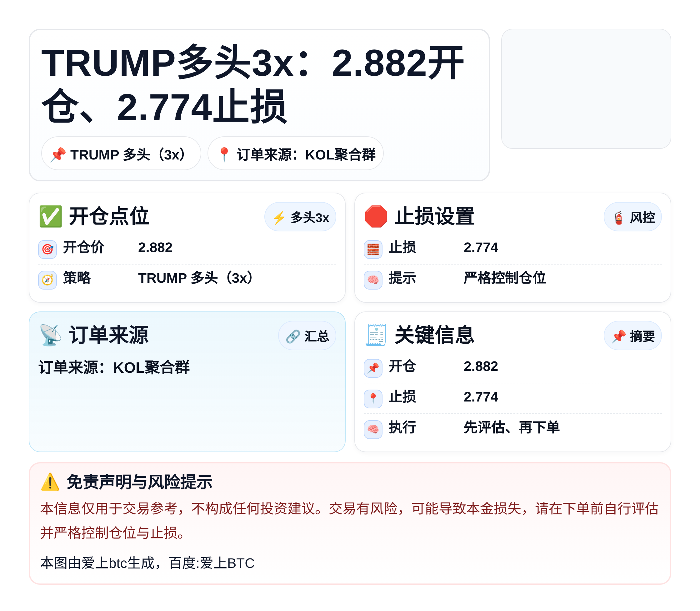This screenshot has width=700, height=611.
Task: Click the value 2.882 in the 开仓价 row
Action: (x=155, y=248)
